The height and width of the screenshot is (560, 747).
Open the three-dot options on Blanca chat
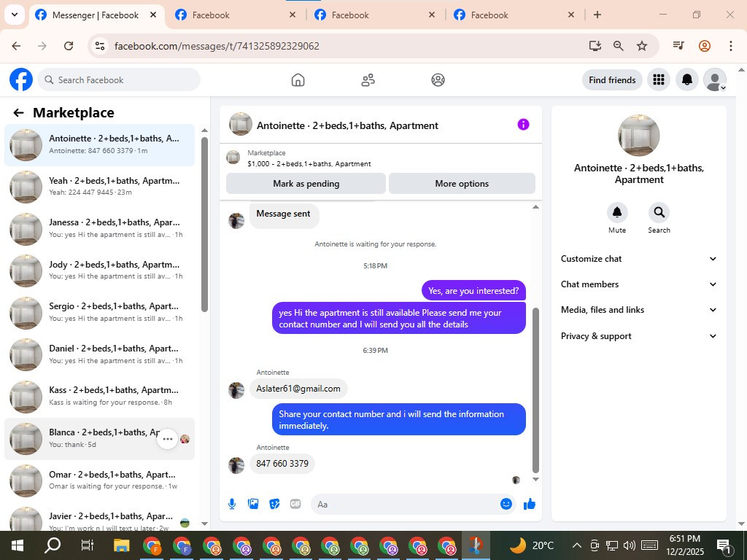168,439
